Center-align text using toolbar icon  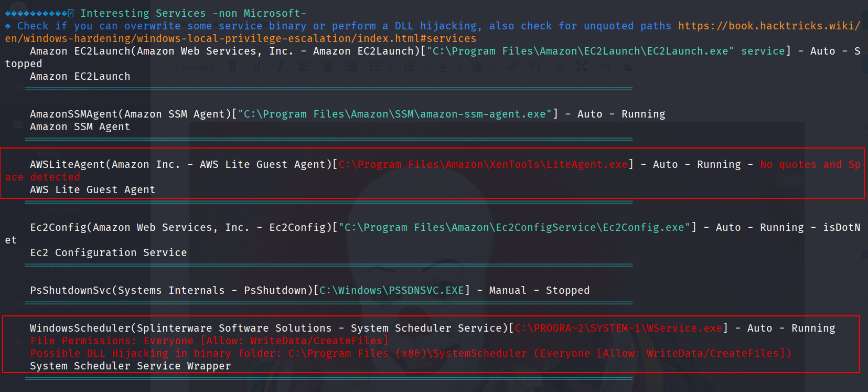pyautogui.click(x=327, y=67)
